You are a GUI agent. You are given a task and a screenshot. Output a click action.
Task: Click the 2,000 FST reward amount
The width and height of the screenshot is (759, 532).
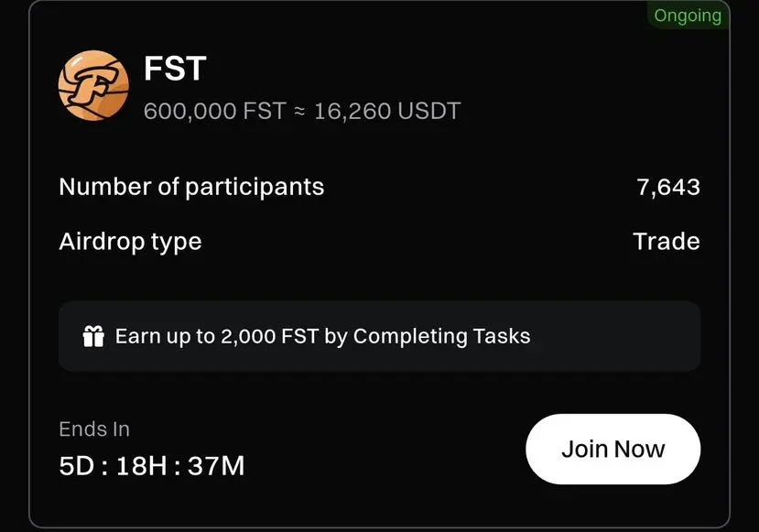269,336
